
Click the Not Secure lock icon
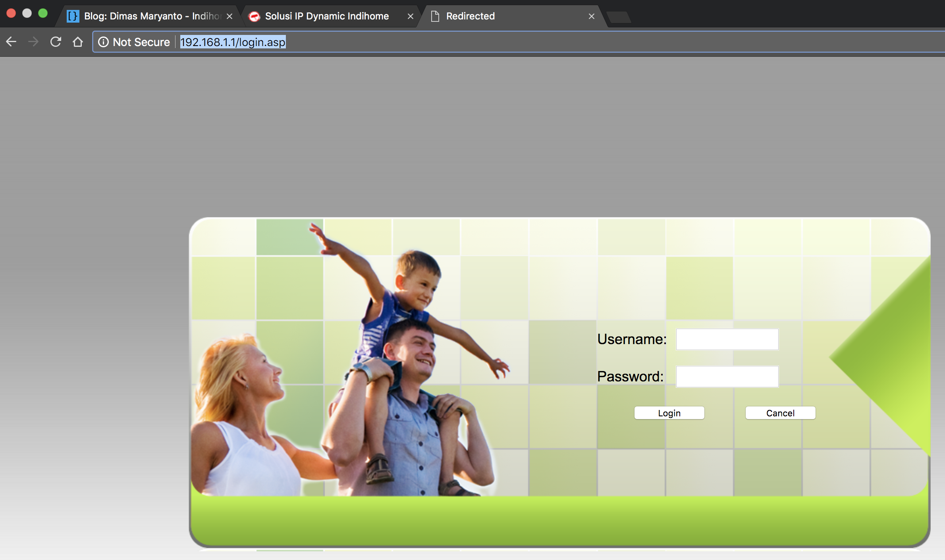103,42
